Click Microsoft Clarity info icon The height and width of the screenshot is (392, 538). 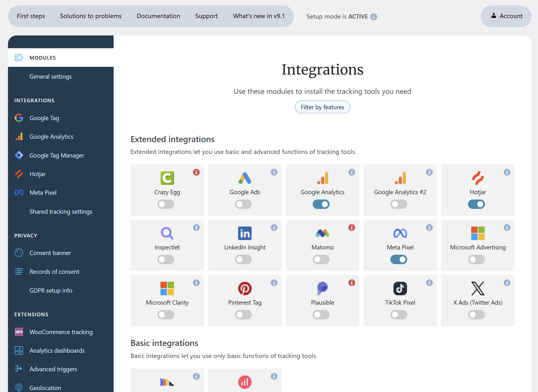click(x=196, y=283)
